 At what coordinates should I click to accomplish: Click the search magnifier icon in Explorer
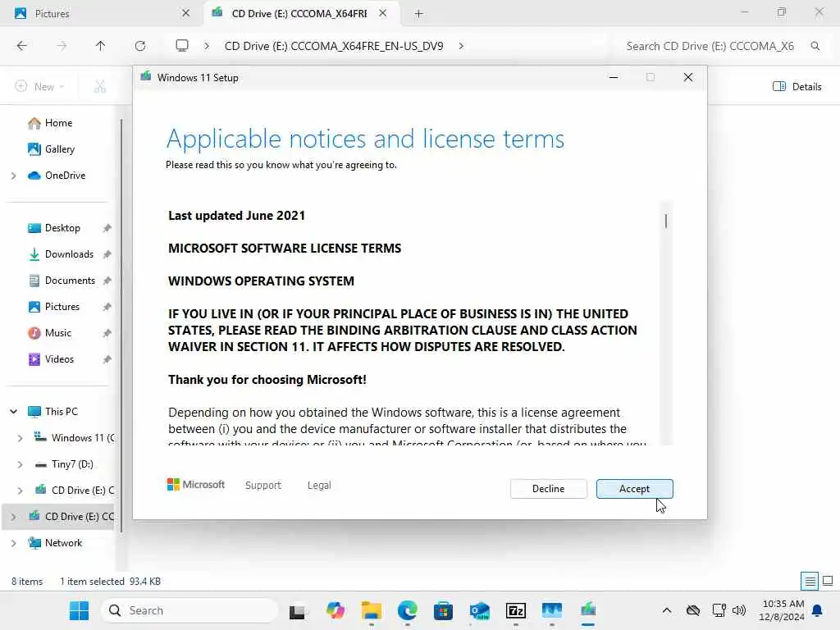[x=815, y=46]
